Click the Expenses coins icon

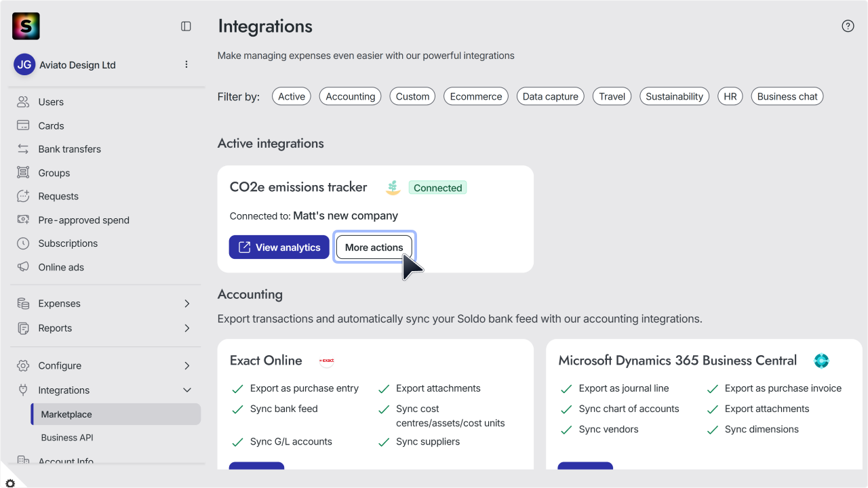(x=23, y=304)
